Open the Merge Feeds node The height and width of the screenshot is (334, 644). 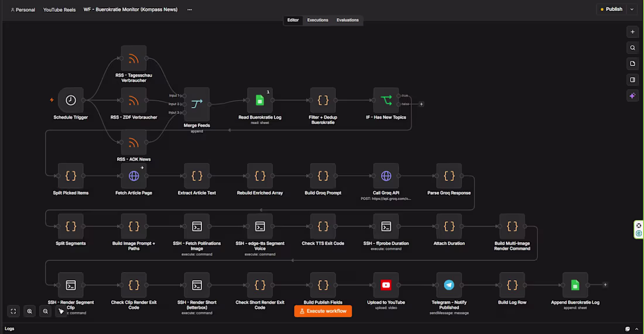[197, 104]
